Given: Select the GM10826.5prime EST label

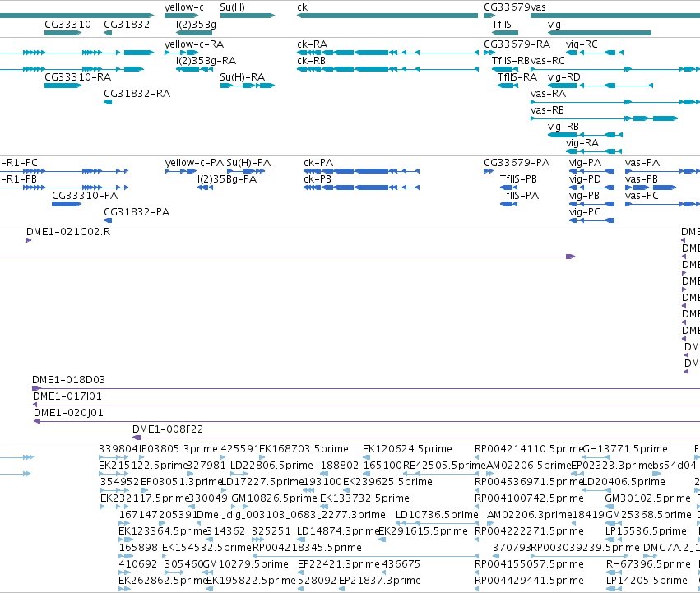Looking at the screenshot, I should coord(275,498).
